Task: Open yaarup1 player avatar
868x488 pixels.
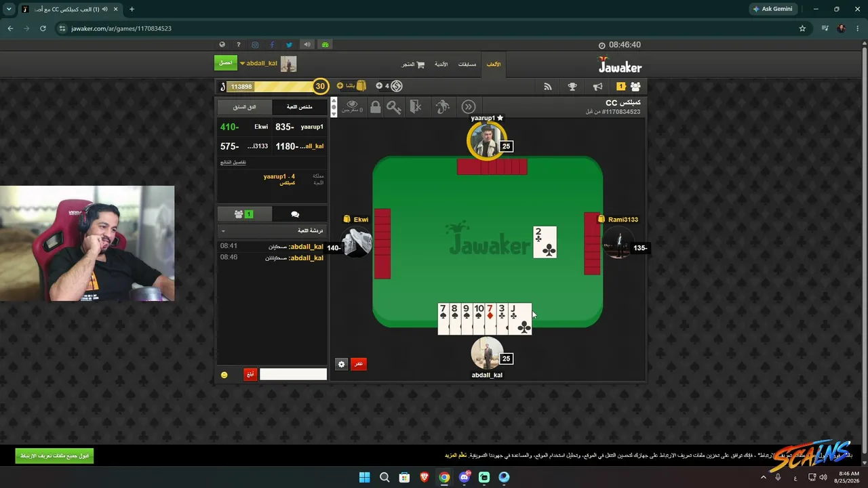Action: point(486,141)
